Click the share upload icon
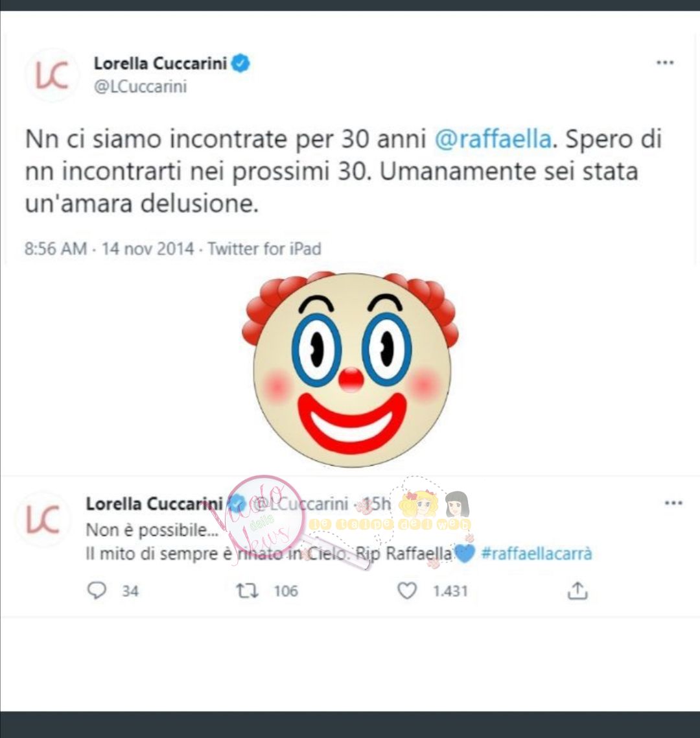 [577, 590]
